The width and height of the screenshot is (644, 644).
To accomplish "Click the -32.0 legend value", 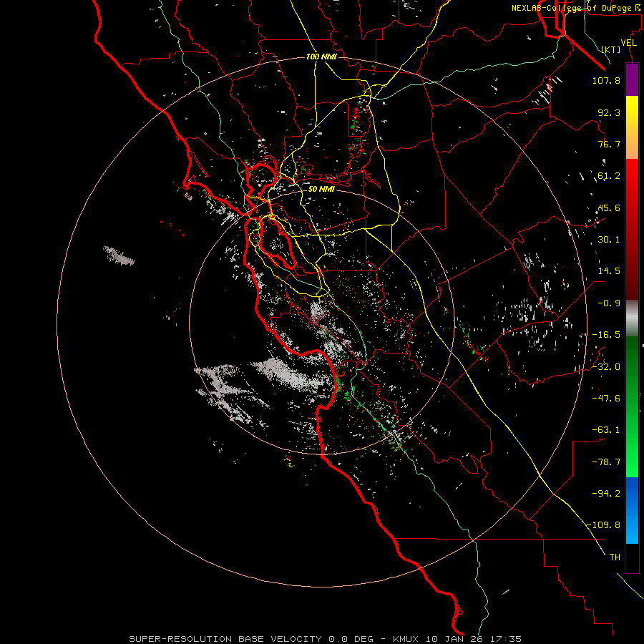I will [x=606, y=367].
